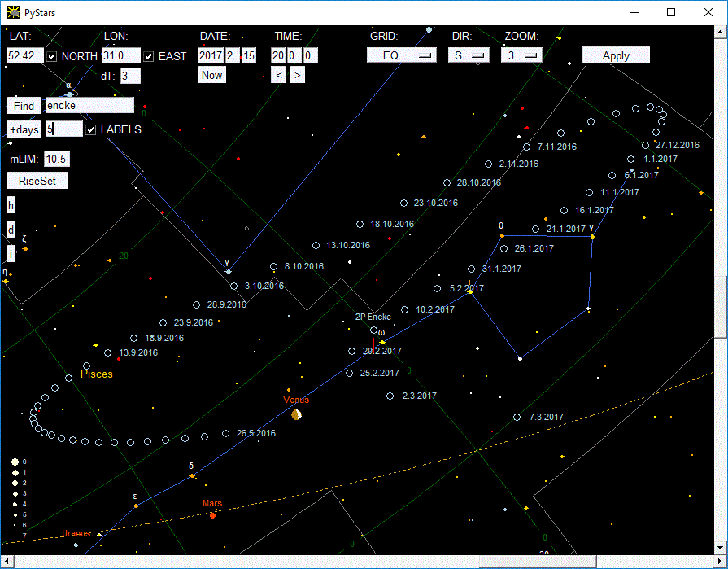Image resolution: width=728 pixels, height=569 pixels.
Task: Step time forward with > arrow
Action: click(298, 75)
